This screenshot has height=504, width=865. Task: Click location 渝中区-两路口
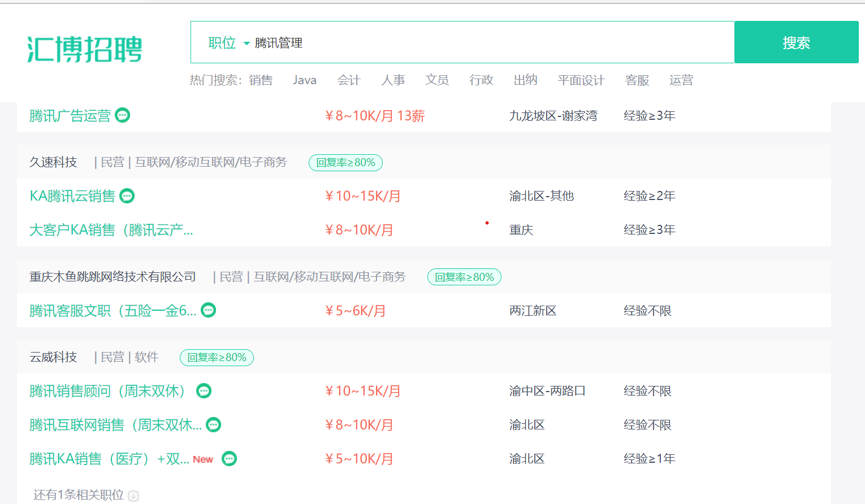(x=547, y=391)
